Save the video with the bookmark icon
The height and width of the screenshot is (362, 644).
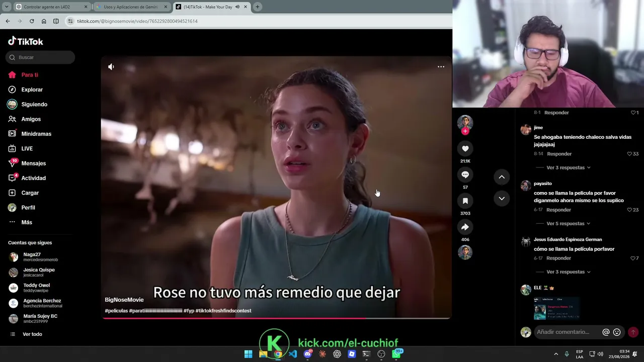point(465,201)
